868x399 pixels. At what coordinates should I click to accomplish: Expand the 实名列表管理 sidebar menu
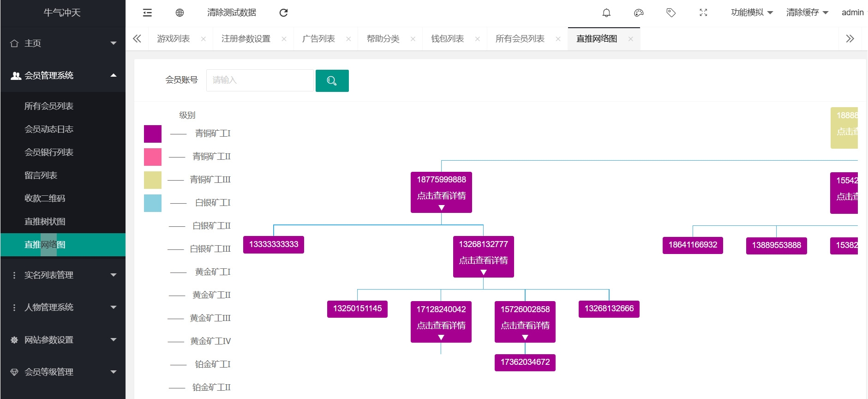click(x=63, y=275)
